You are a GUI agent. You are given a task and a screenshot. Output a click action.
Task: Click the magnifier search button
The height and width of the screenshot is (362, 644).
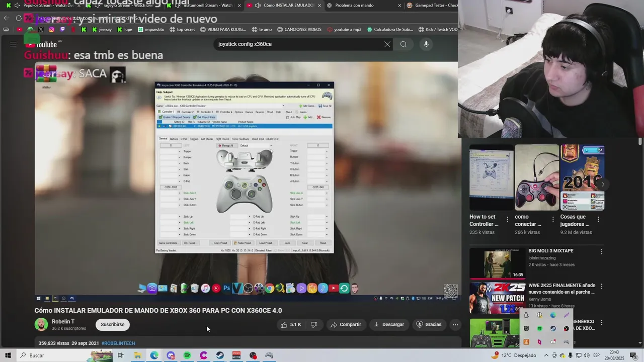click(x=404, y=44)
